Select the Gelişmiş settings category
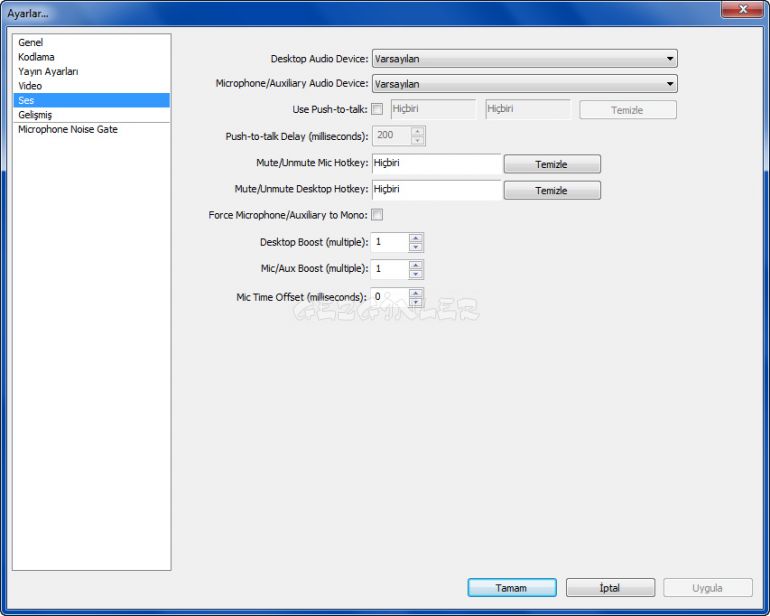This screenshot has height=616, width=770. point(35,115)
